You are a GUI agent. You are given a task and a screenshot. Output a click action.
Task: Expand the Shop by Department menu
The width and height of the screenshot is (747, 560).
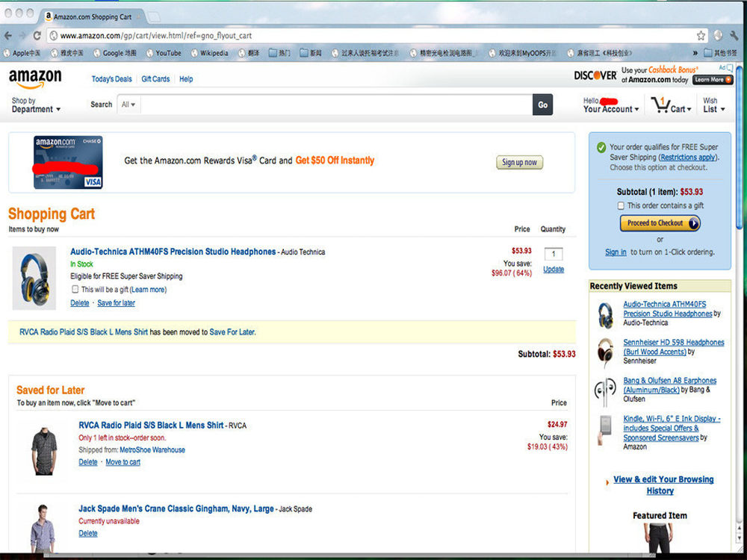[36, 105]
